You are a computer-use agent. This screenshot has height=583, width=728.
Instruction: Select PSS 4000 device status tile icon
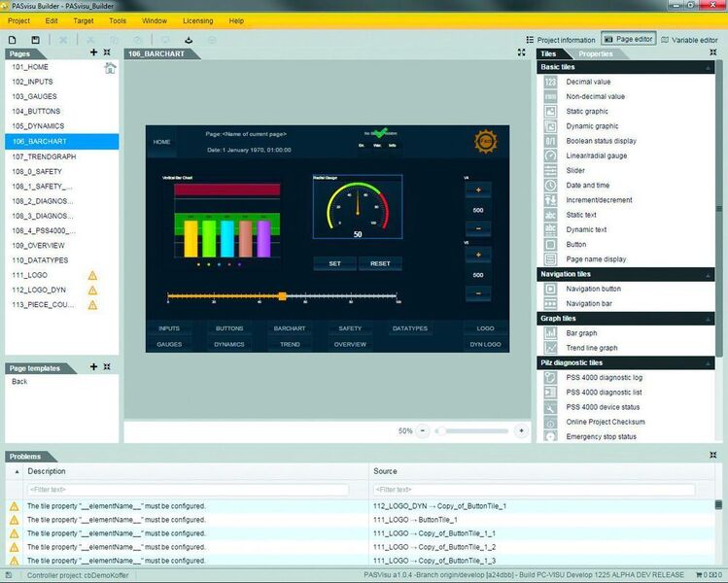[550, 407]
